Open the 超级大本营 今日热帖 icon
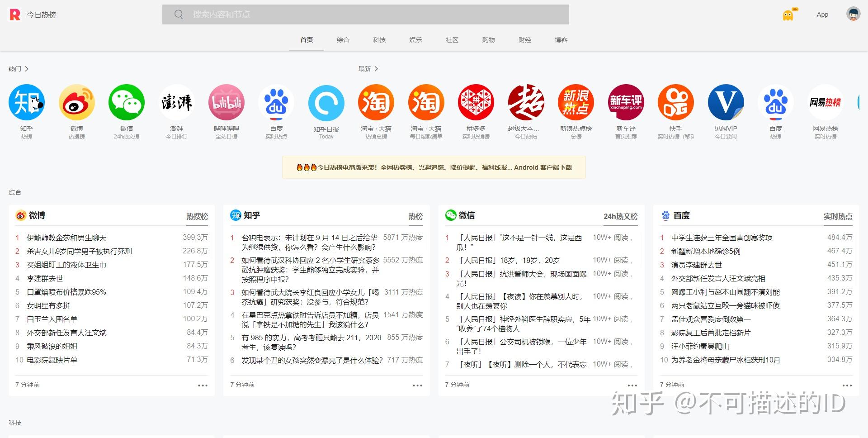868x438 pixels. pyautogui.click(x=526, y=102)
